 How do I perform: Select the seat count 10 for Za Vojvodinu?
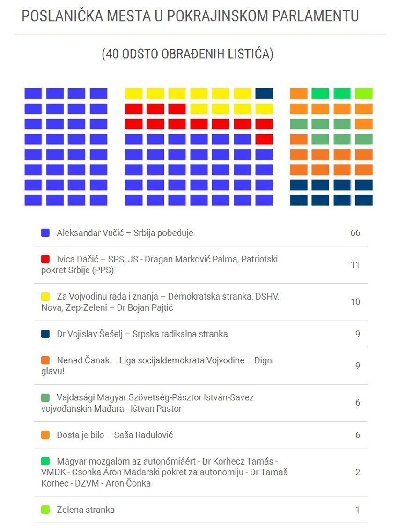355,302
